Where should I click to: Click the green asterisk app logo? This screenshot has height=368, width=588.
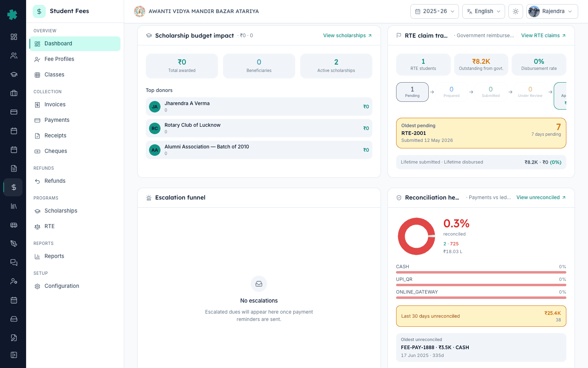click(x=13, y=15)
